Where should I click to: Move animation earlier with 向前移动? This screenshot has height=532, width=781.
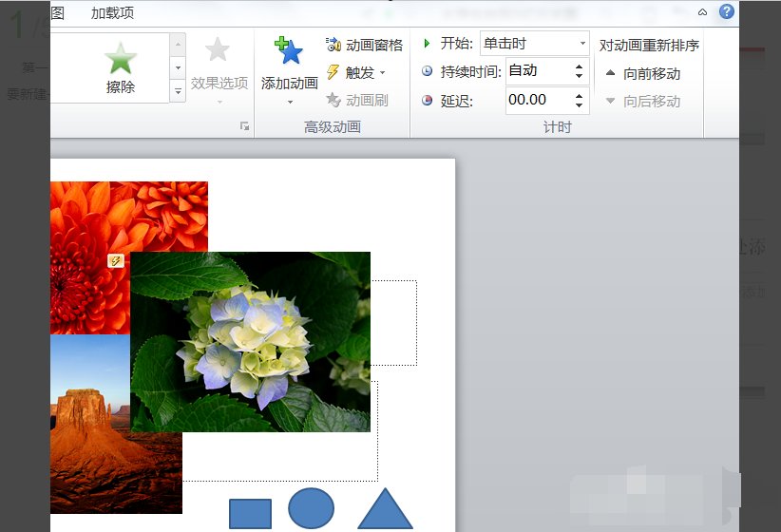[642, 74]
